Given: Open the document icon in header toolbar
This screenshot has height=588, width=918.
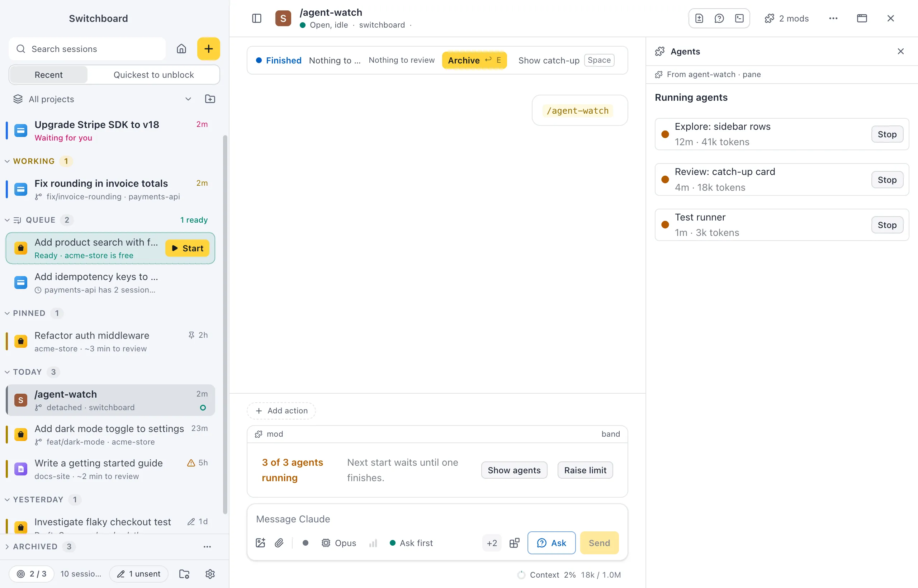Looking at the screenshot, I should tap(699, 18).
